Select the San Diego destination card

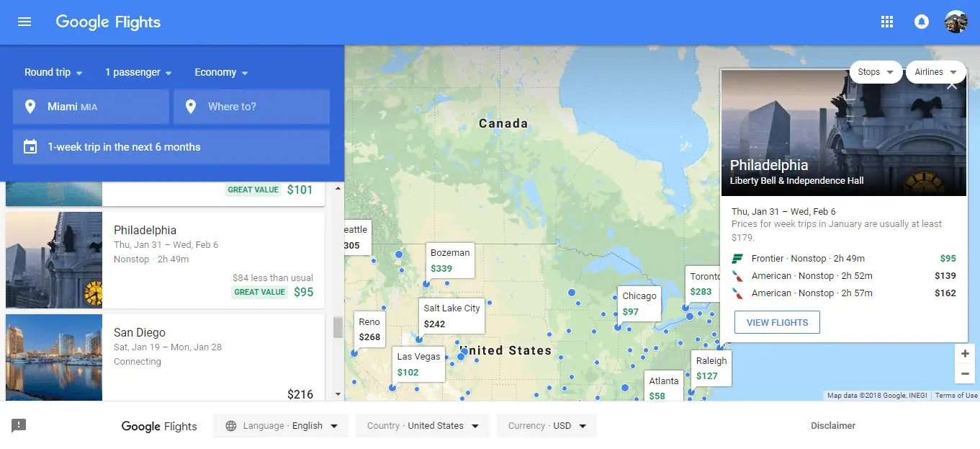(165, 357)
